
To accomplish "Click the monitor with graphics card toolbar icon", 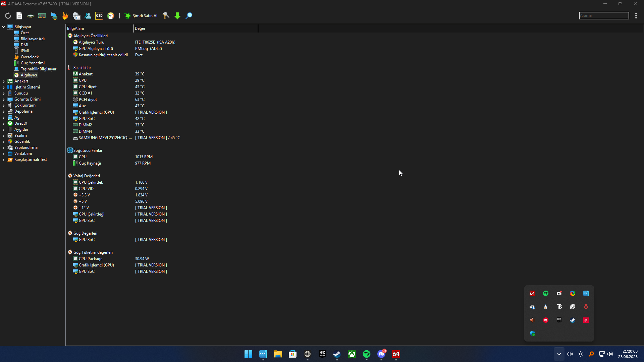I will pos(54,16).
